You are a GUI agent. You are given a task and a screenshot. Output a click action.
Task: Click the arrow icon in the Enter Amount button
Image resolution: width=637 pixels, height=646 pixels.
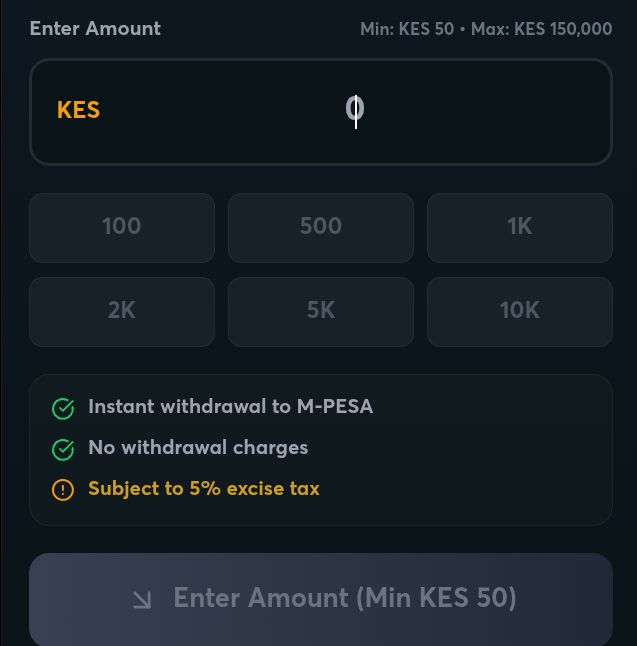(x=142, y=599)
